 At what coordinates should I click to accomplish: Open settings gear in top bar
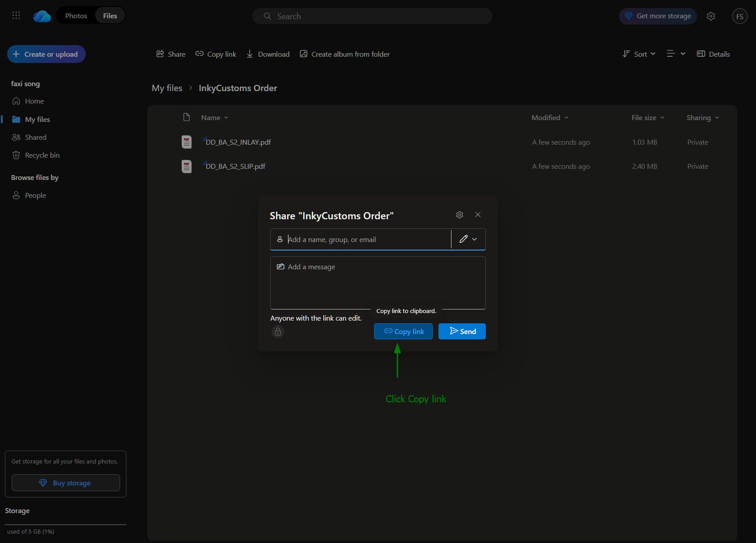tap(711, 16)
